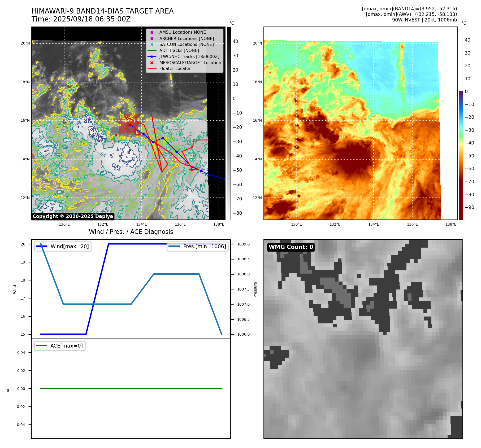Click the '20°N' latitude label on the left map
Image resolution: width=481 pixels, height=448 pixels.
point(25,43)
